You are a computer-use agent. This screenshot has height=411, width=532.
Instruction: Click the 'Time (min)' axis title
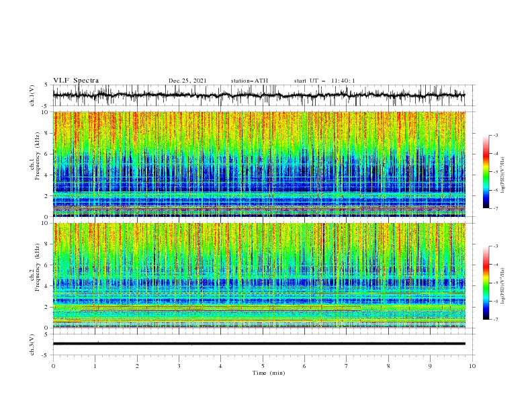(x=269, y=373)
